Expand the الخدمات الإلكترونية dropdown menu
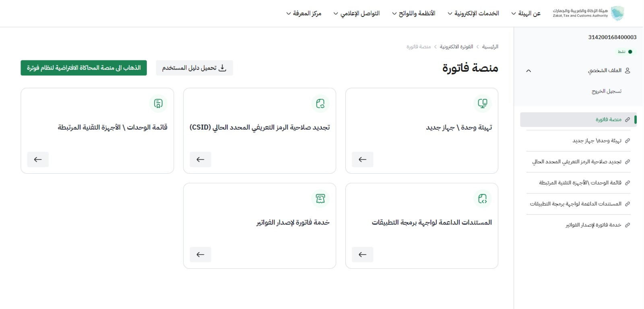Image resolution: width=644 pixels, height=309 pixels. point(473,13)
